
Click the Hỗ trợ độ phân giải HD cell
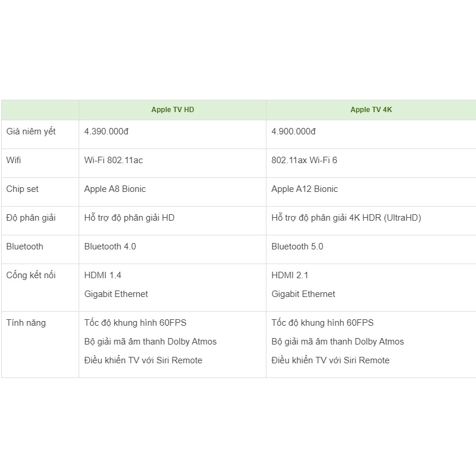129,218
